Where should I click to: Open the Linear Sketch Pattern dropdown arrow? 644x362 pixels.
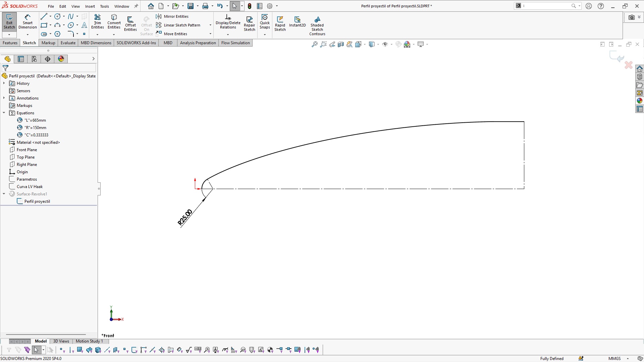pyautogui.click(x=210, y=25)
